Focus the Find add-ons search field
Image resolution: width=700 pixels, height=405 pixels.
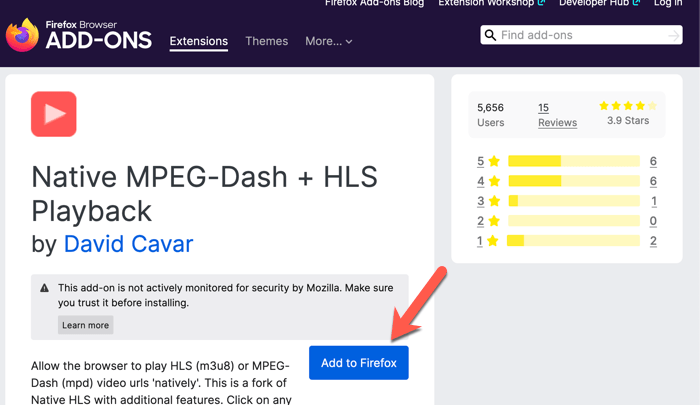coord(580,35)
